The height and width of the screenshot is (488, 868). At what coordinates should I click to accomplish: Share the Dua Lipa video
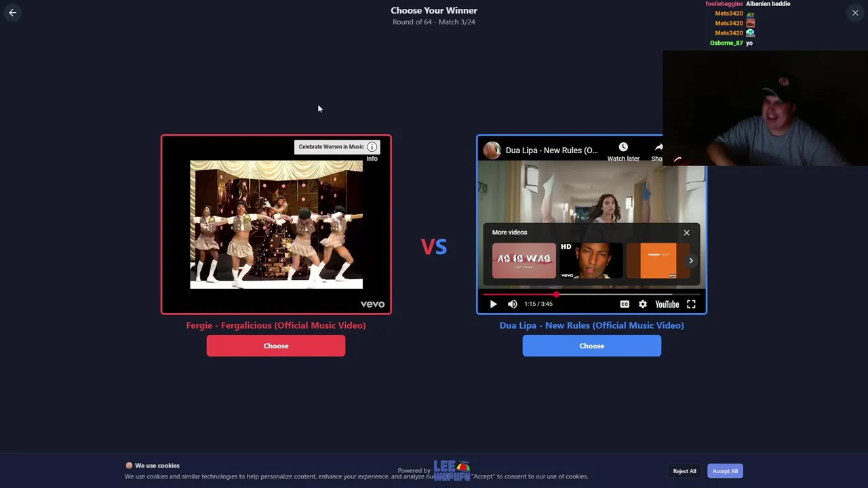(x=656, y=152)
